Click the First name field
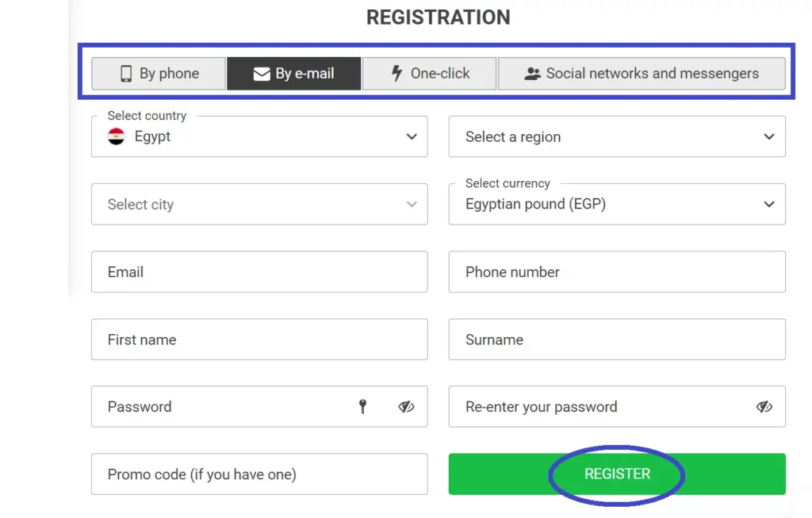The height and width of the screenshot is (518, 812). [259, 339]
